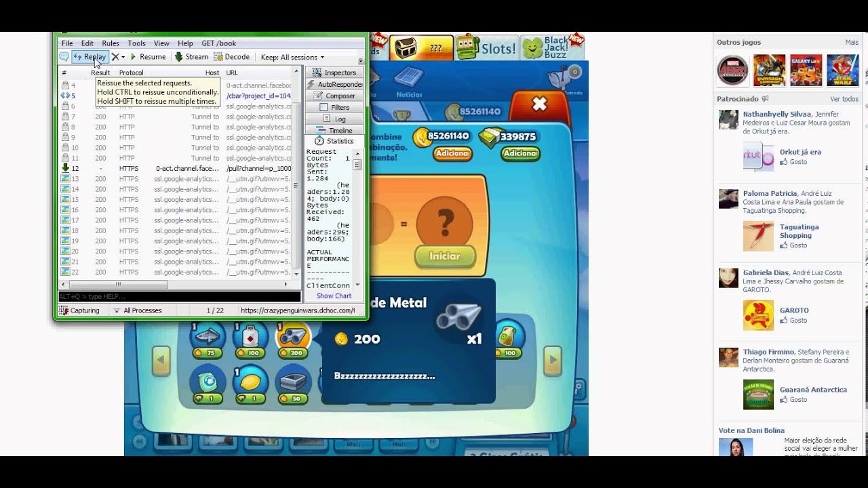Switch to the Inspectors tab
Viewport: 868px width, 488px height.
(x=334, y=73)
